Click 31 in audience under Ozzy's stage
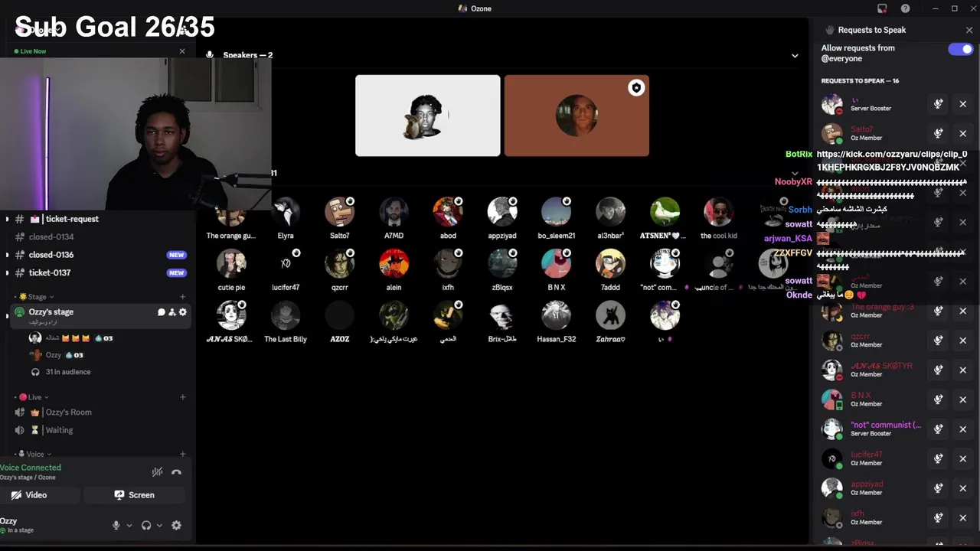 (67, 372)
